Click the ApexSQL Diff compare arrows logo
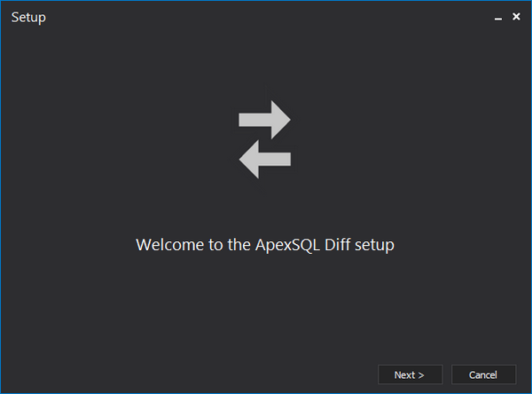Viewport: 532px width, 394px height. pyautogui.click(x=265, y=139)
